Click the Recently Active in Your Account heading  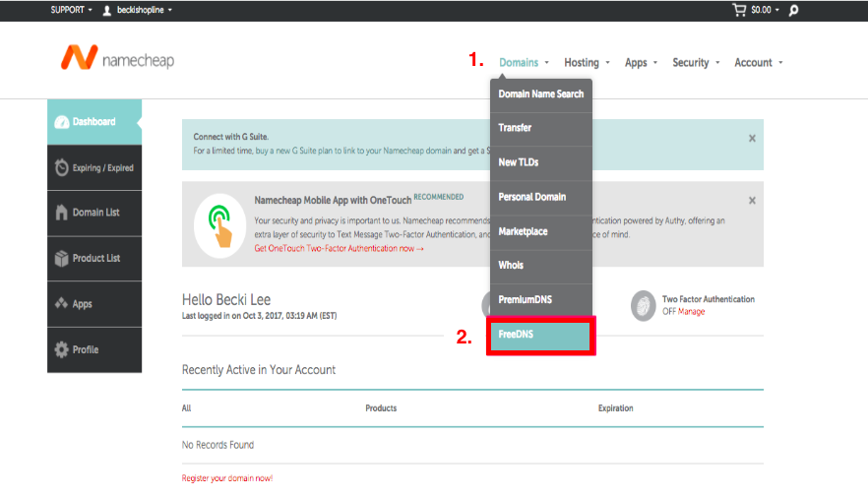(x=259, y=370)
